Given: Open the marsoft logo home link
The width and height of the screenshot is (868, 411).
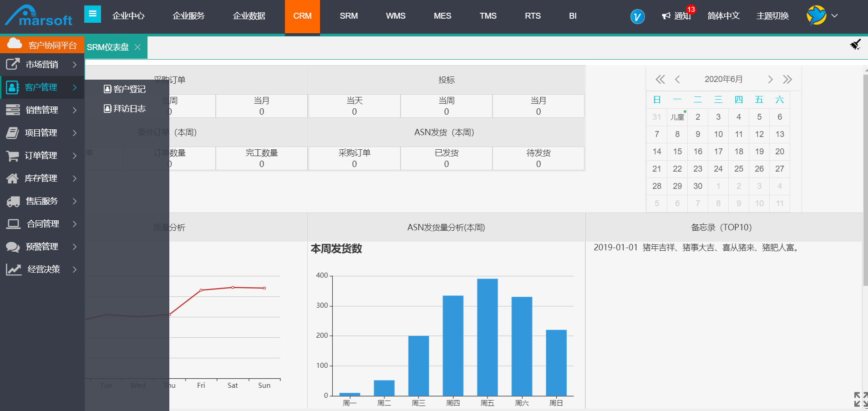Looking at the screenshot, I should pos(38,16).
